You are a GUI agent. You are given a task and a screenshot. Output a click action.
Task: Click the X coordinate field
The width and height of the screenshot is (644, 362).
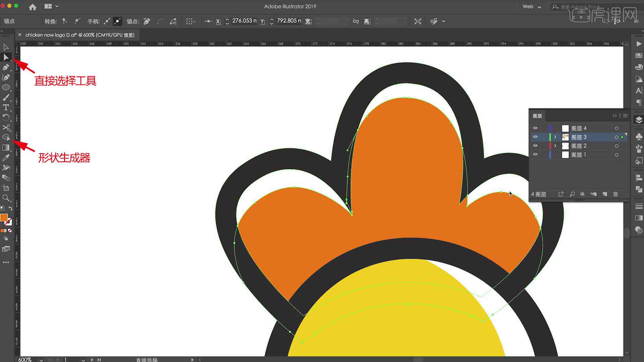pyautogui.click(x=245, y=21)
